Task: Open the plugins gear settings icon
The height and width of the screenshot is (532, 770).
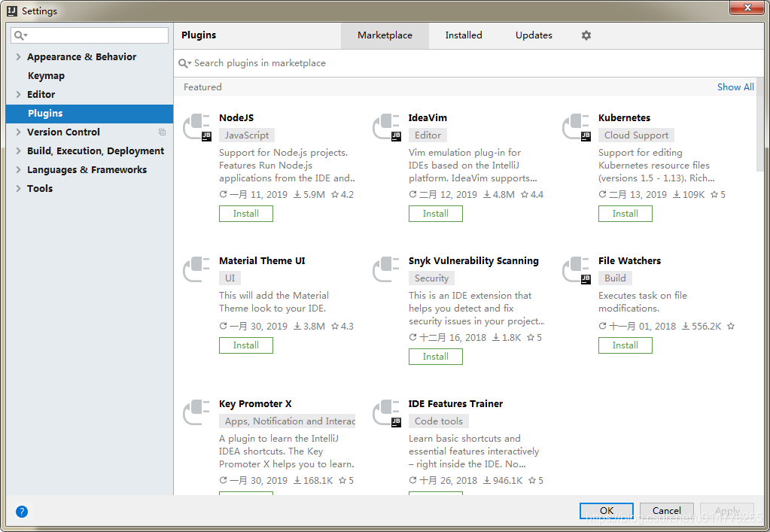Action: [x=586, y=35]
